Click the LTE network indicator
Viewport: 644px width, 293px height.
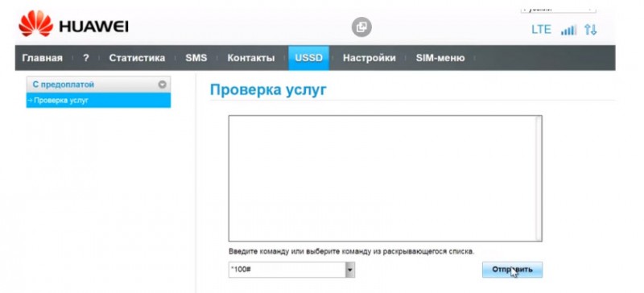click(541, 30)
